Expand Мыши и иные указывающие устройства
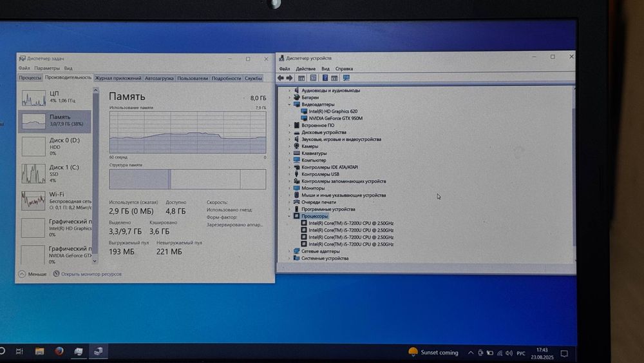The image size is (644, 363). pos(289,195)
